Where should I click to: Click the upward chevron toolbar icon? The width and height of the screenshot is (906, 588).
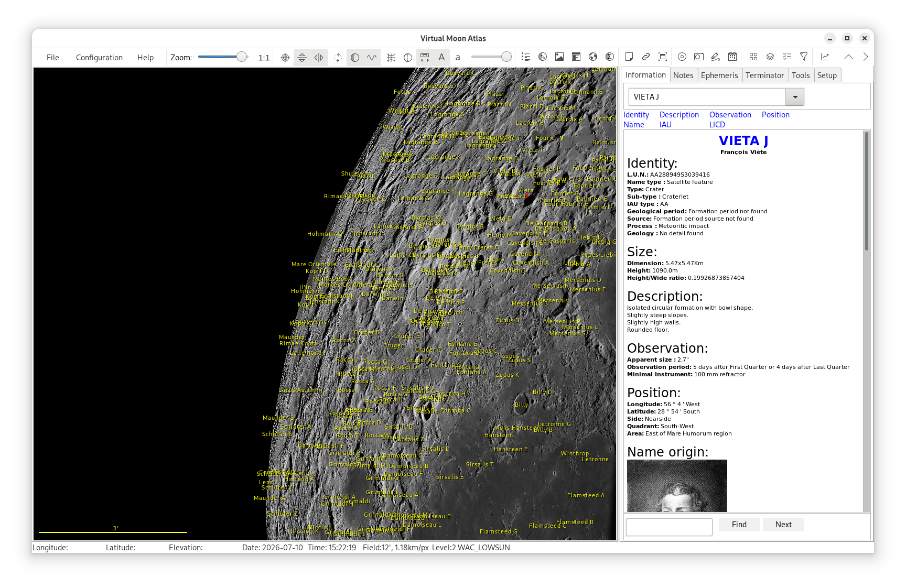(848, 57)
